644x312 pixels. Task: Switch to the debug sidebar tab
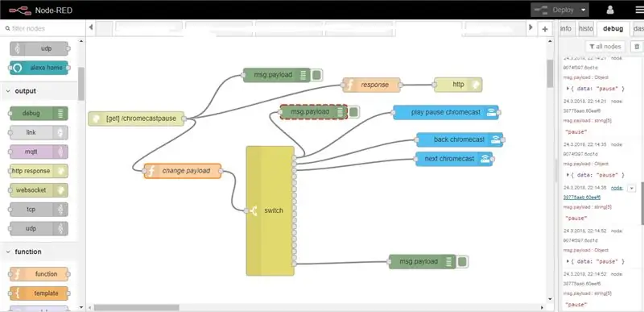click(x=613, y=29)
